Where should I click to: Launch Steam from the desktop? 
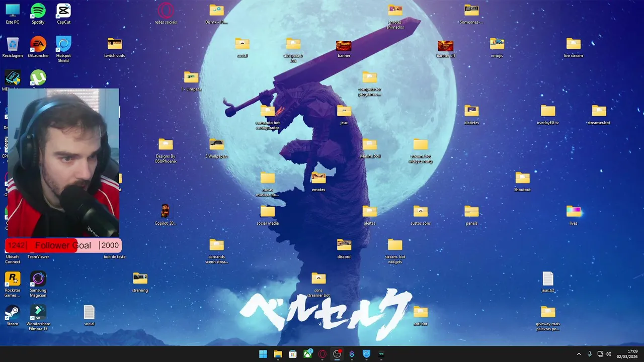(x=13, y=315)
